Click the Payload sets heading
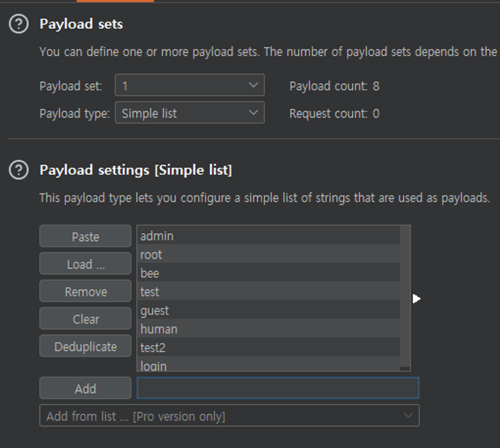 pos(81,24)
